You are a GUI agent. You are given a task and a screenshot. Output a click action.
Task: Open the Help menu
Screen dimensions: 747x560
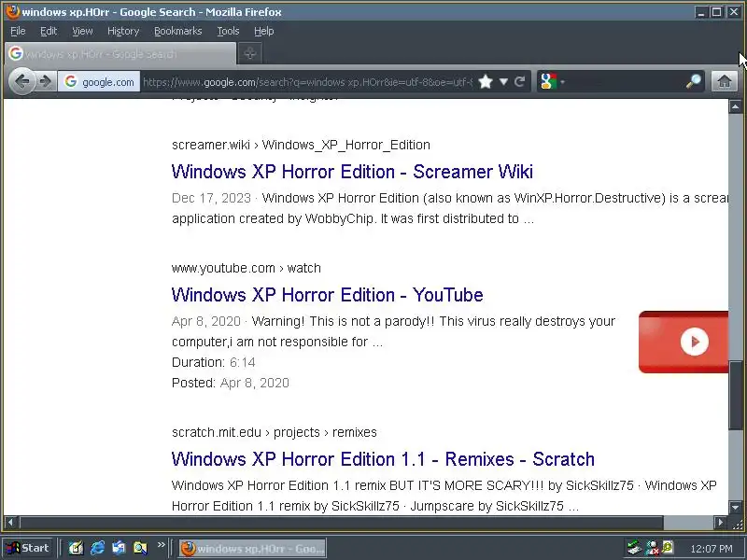[x=263, y=31]
